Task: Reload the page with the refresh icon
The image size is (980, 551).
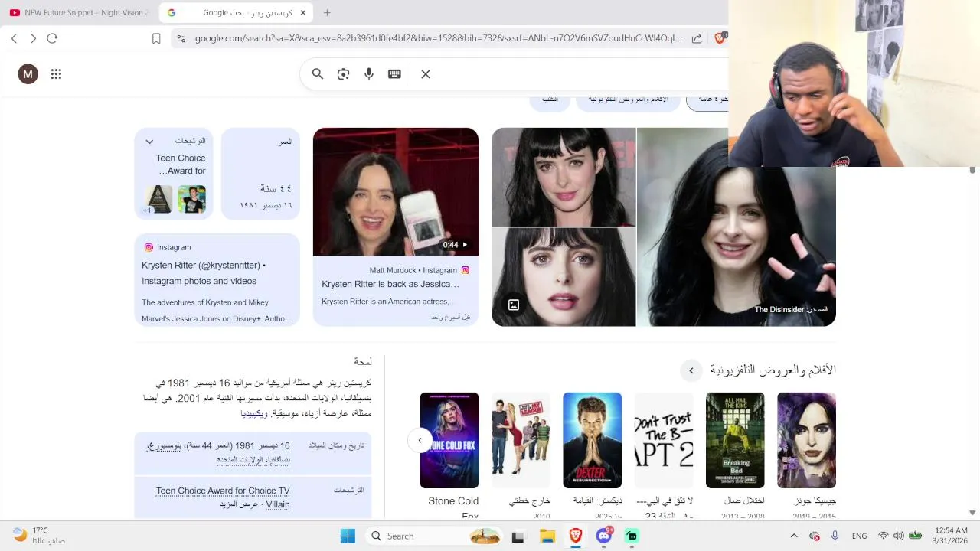Action: [x=52, y=38]
